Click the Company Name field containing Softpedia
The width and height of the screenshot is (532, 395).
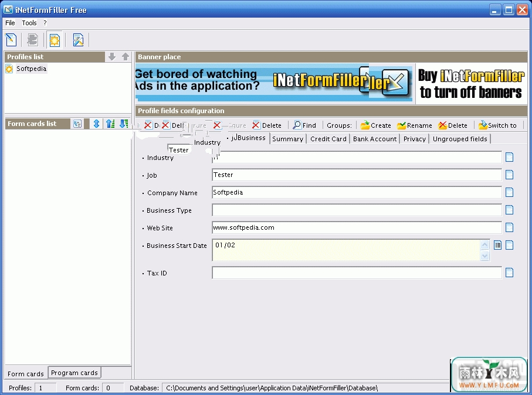pyautogui.click(x=357, y=192)
